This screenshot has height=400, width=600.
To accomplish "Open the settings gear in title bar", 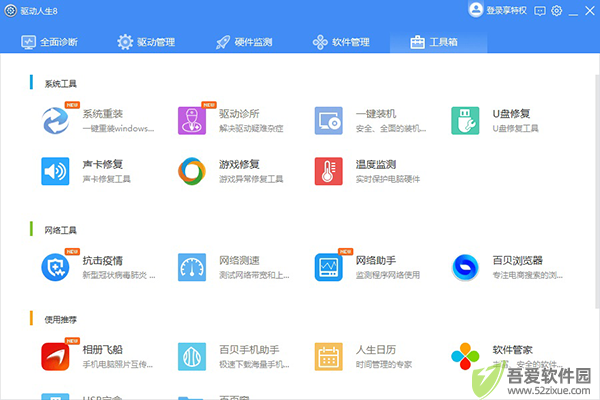I will click(x=557, y=11).
